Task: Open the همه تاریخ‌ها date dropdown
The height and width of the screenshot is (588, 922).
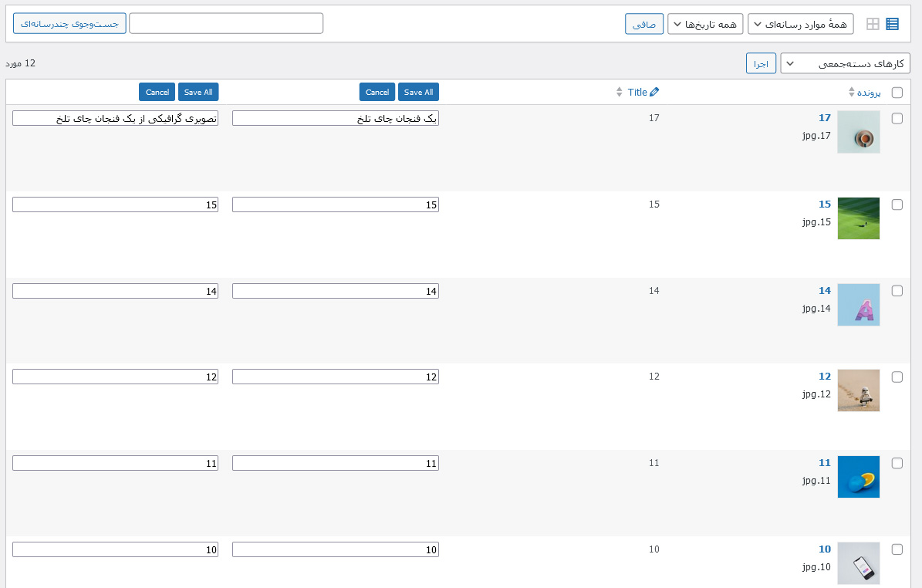Action: click(x=705, y=24)
